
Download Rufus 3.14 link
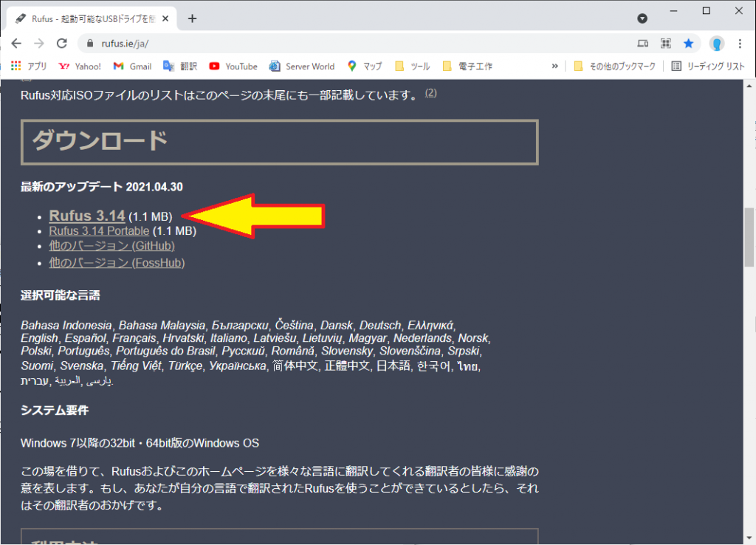87,216
